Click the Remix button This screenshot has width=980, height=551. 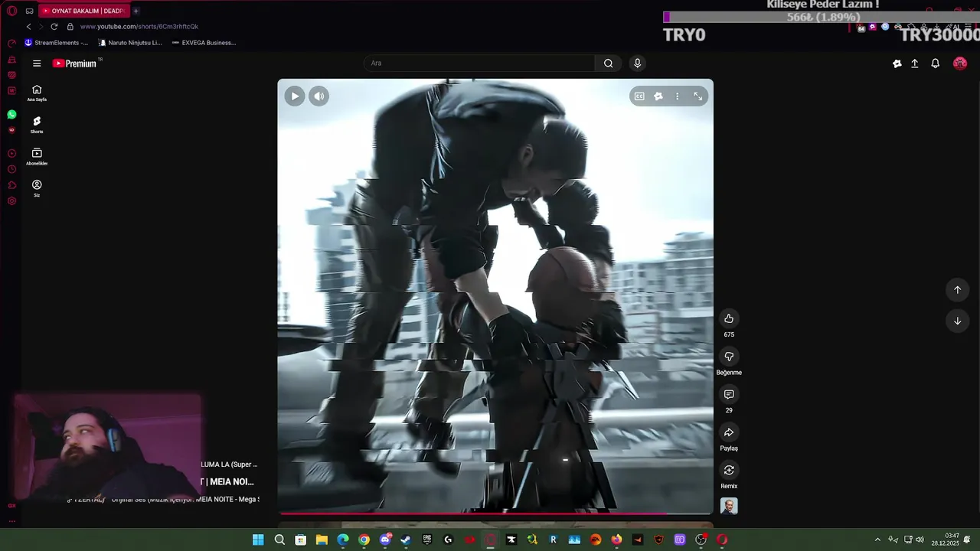coord(729,470)
